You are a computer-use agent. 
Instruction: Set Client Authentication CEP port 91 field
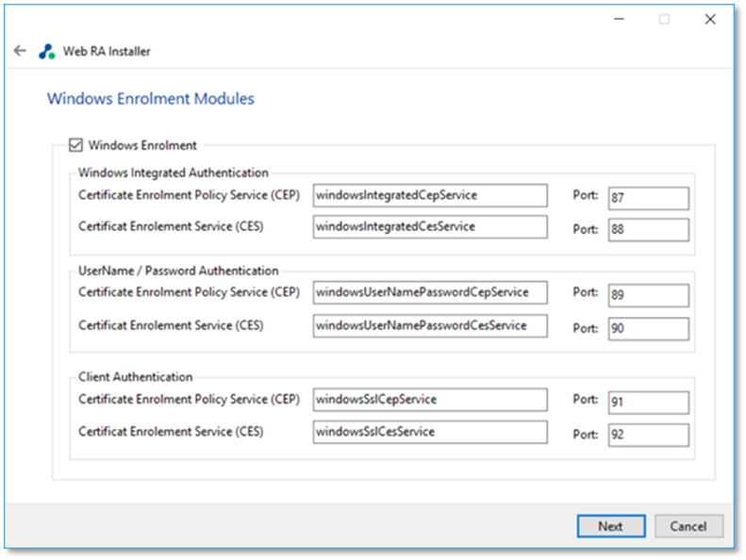point(649,403)
